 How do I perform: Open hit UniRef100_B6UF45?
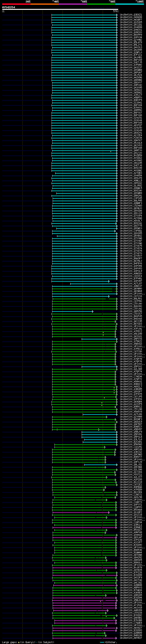pos(131,316)
